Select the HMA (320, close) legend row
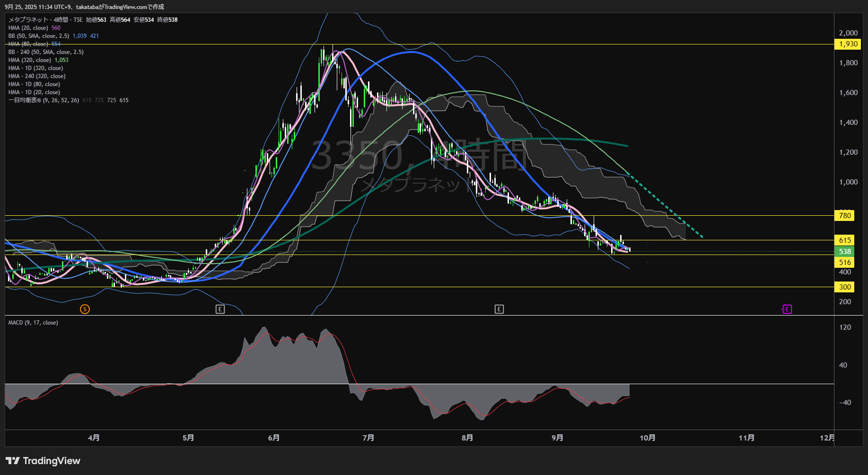This screenshot has width=868, height=475. (38, 60)
